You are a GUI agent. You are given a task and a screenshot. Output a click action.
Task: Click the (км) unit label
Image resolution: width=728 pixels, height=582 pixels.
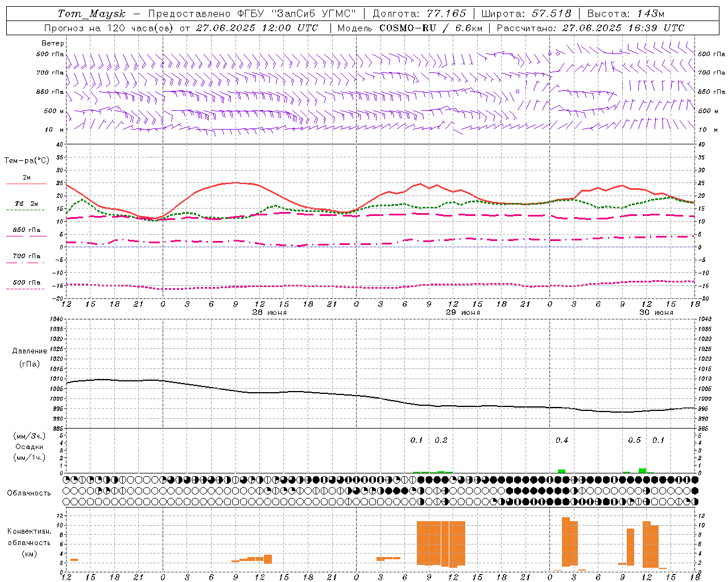point(30,554)
